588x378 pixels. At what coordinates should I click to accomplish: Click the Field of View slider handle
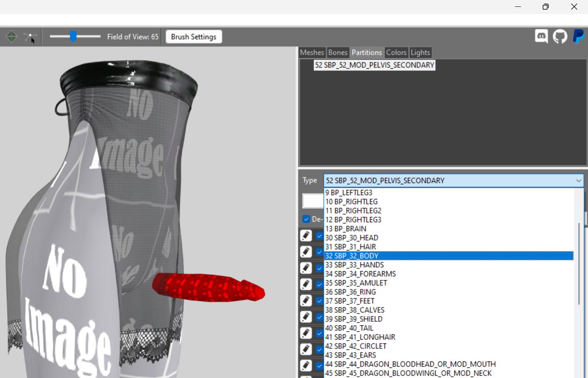(x=73, y=37)
